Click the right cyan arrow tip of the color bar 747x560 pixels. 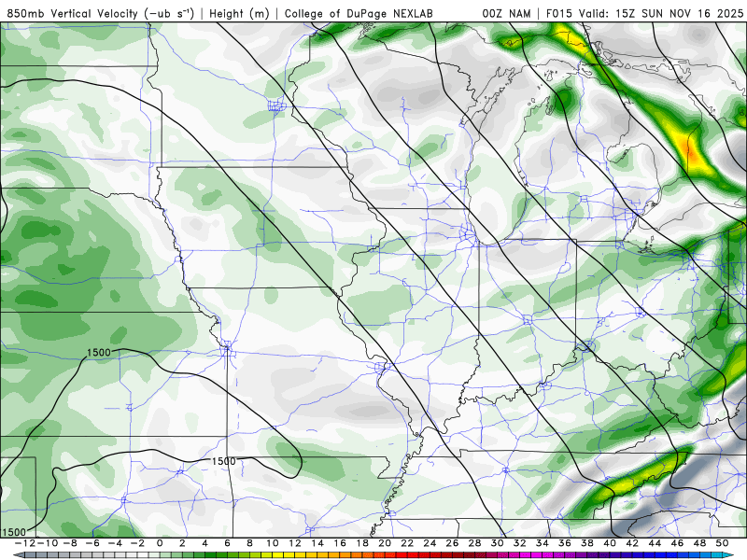point(728,555)
